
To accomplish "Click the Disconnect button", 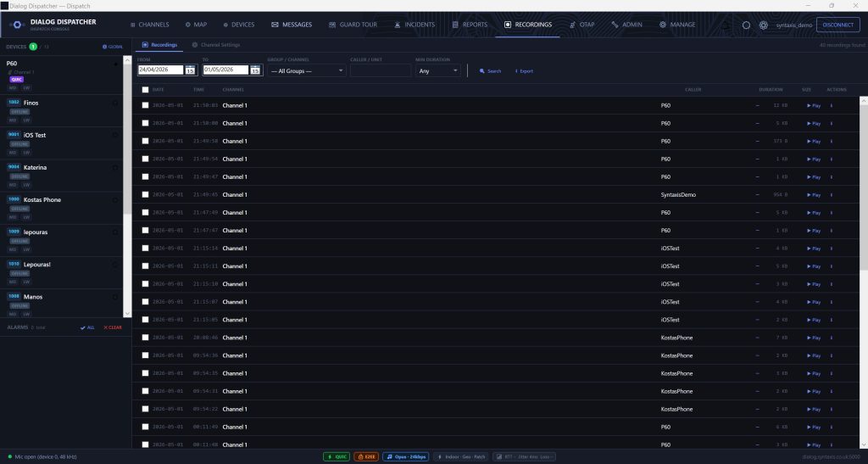I will (x=837, y=25).
